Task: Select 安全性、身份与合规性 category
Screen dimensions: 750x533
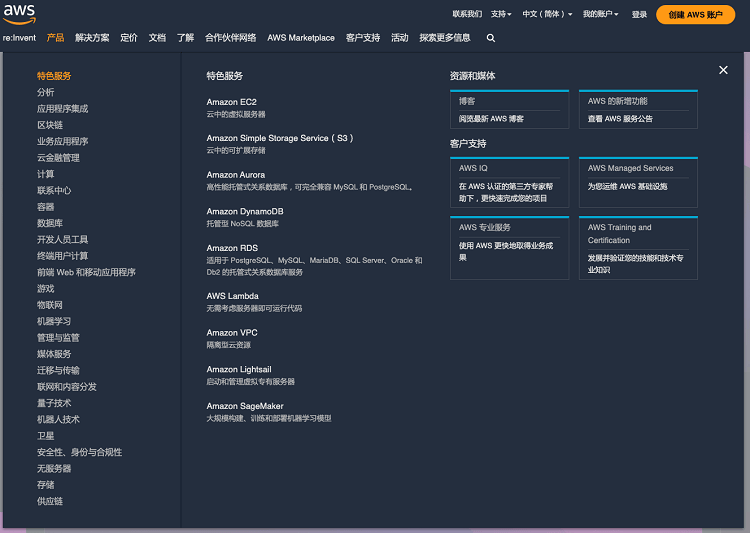Action: coord(79,452)
